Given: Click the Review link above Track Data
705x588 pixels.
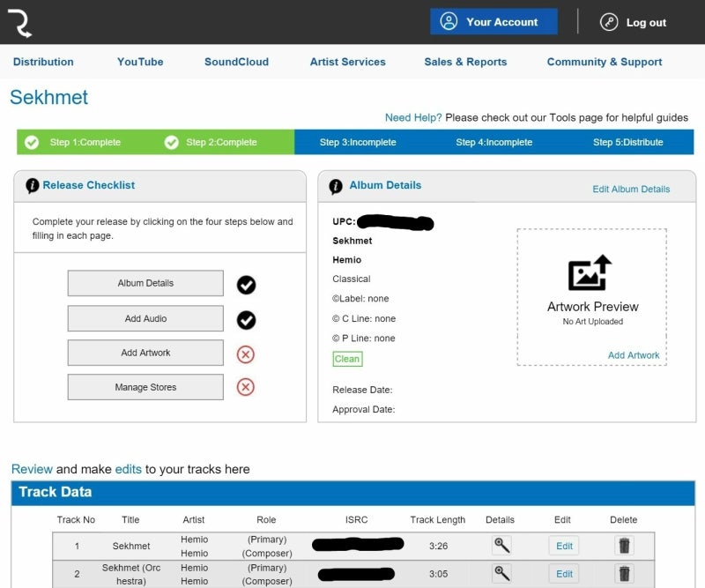Looking at the screenshot, I should tap(32, 469).
